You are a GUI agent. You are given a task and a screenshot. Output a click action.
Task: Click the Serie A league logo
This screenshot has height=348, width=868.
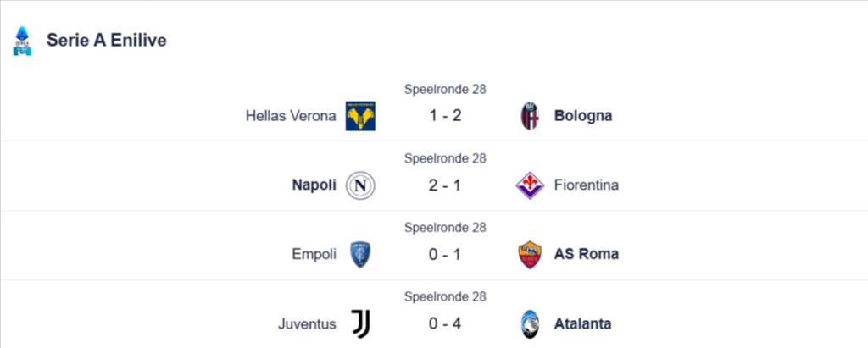23,40
